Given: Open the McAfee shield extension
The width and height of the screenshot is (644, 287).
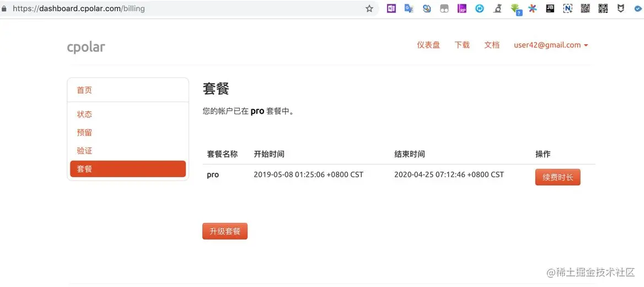Looking at the screenshot, I should [621, 8].
